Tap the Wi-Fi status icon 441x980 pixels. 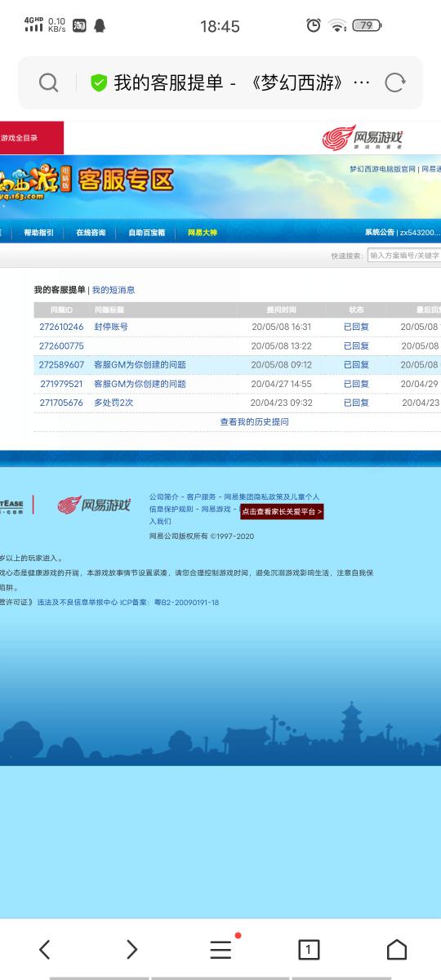pyautogui.click(x=338, y=25)
